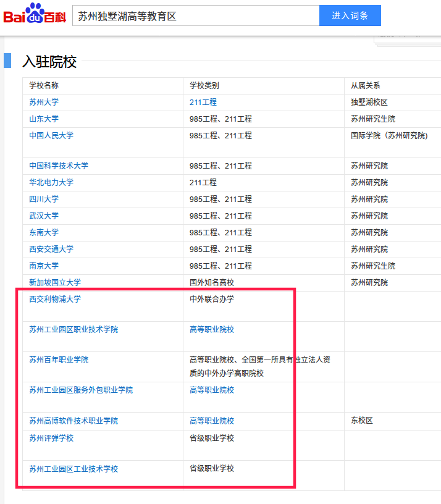This screenshot has width=441, height=504.
Task: Open the 四川大学 link
Action: click(x=44, y=199)
